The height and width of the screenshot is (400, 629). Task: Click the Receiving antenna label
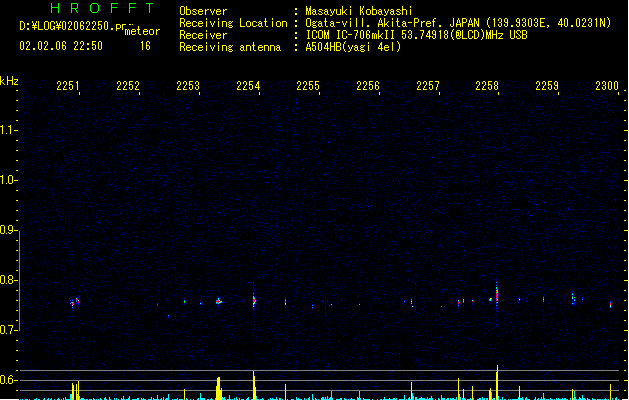230,47
